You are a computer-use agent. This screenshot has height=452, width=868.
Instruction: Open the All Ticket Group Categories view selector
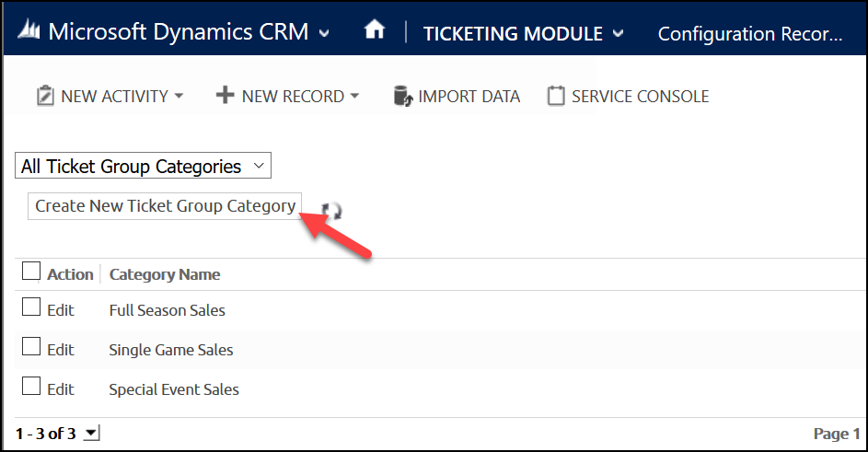pyautogui.click(x=143, y=166)
